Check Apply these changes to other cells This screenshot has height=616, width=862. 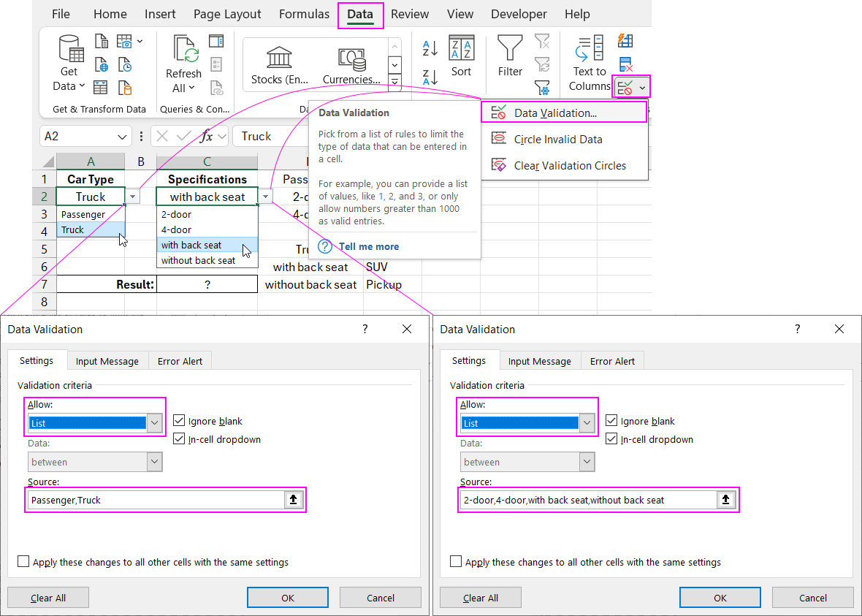(x=23, y=562)
